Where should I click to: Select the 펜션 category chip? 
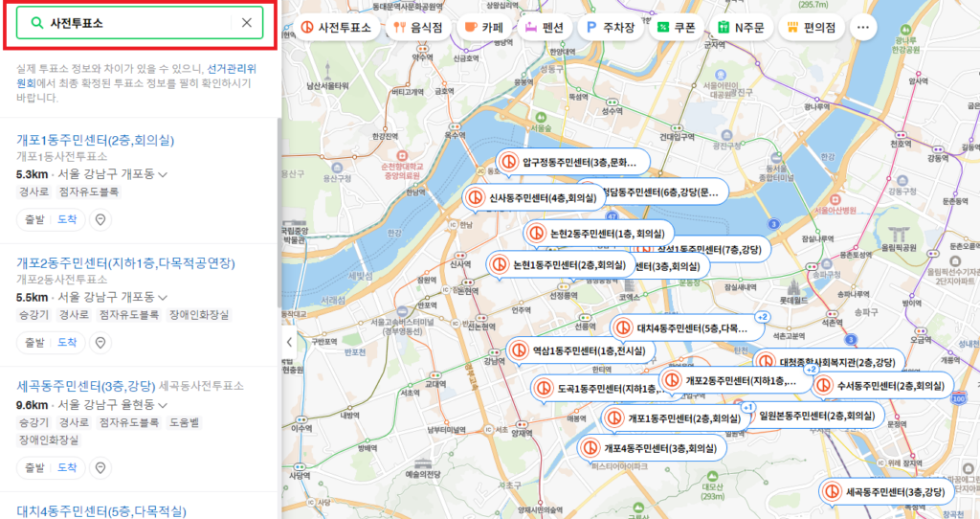point(545,28)
